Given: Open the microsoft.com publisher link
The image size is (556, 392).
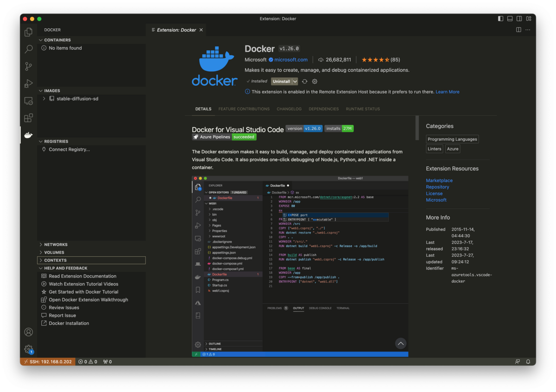Looking at the screenshot, I should coord(291,60).
